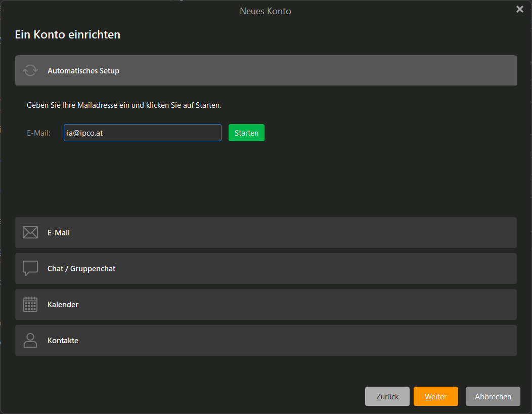Cancel setup via Abbrechen button
This screenshot has width=532, height=414.
click(x=493, y=396)
